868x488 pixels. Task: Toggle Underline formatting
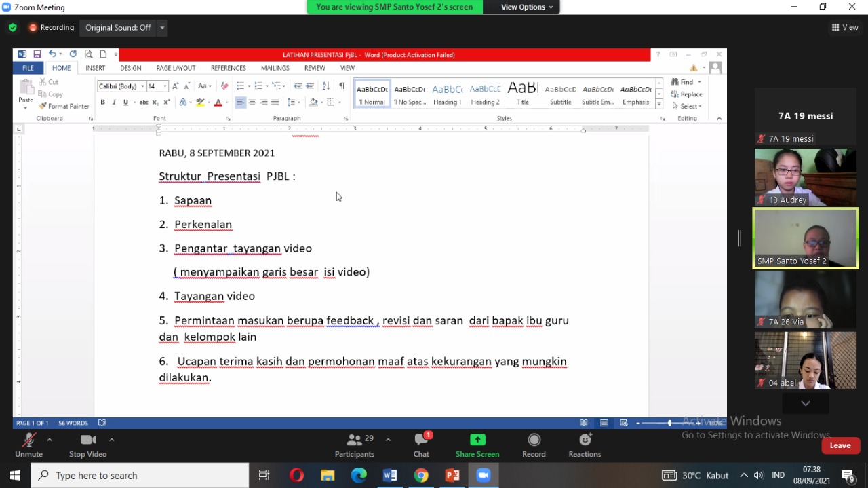click(x=125, y=102)
